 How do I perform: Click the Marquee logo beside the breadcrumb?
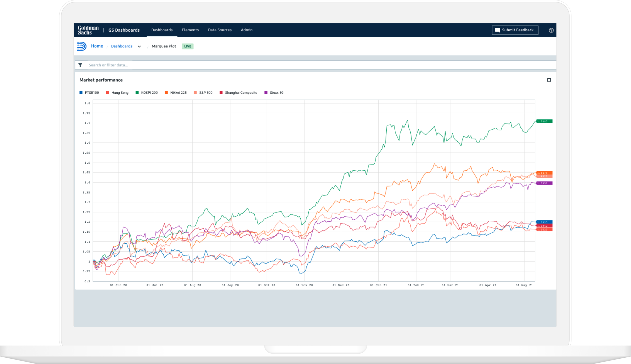pyautogui.click(x=82, y=46)
